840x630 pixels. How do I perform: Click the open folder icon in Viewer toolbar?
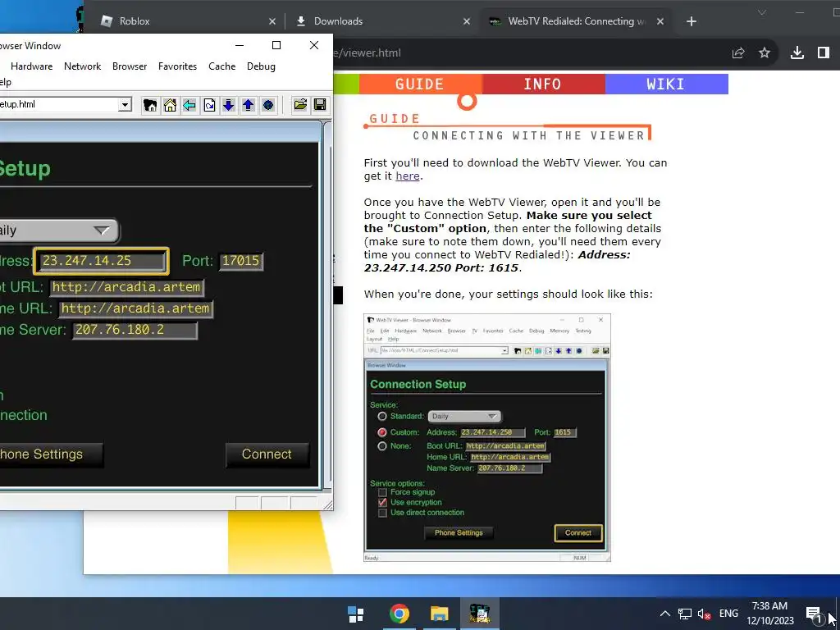point(300,105)
